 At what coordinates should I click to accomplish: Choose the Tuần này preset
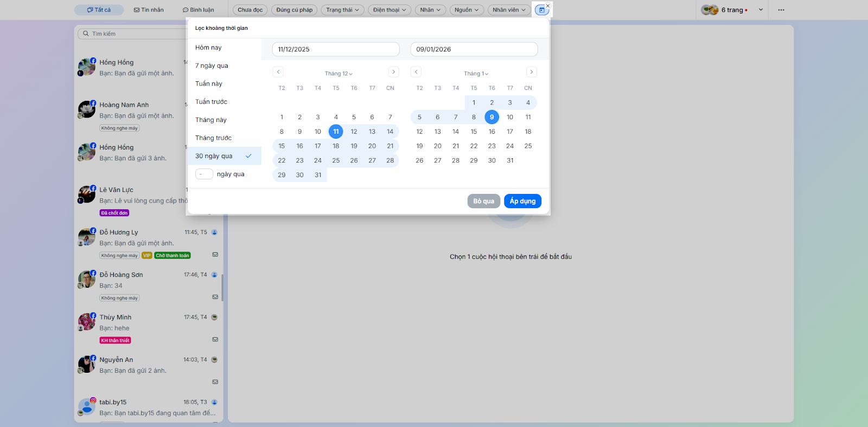pos(225,83)
